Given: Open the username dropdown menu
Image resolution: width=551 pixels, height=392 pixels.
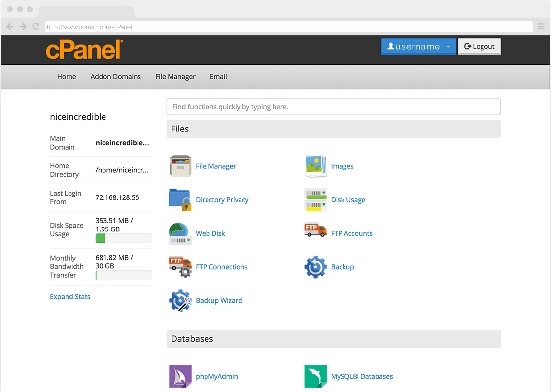Looking at the screenshot, I should tap(418, 47).
